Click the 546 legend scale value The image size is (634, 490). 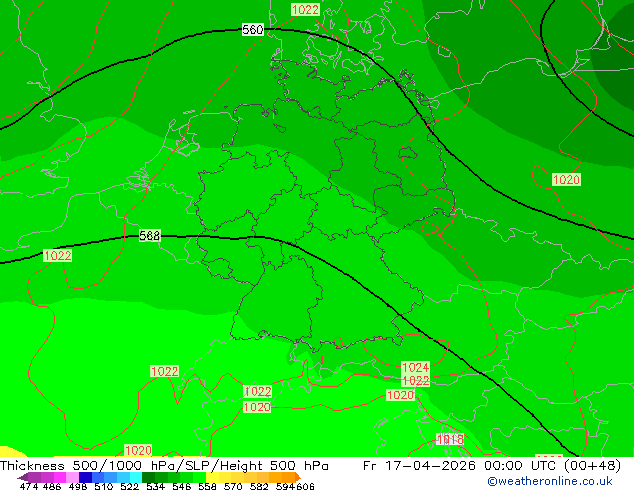point(182,486)
